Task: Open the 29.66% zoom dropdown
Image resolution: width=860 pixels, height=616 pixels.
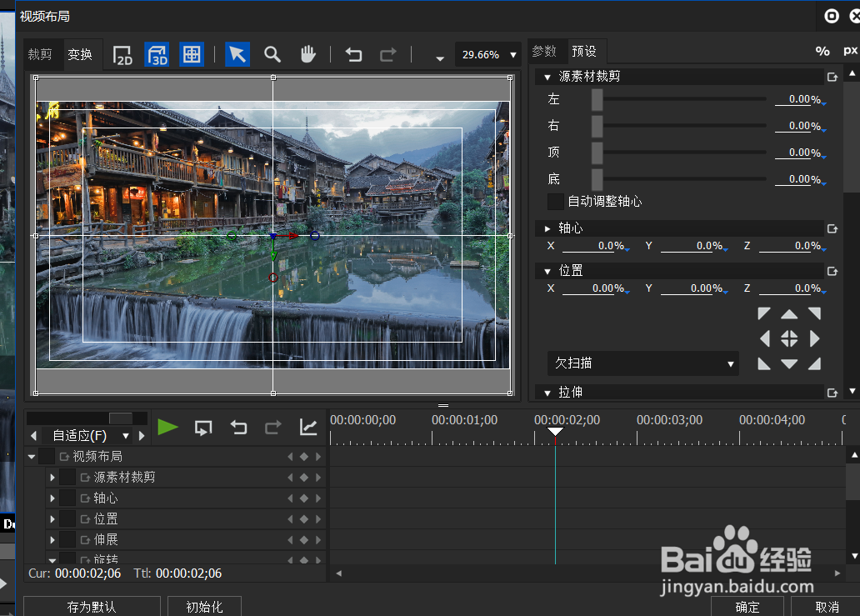Action: coord(488,55)
